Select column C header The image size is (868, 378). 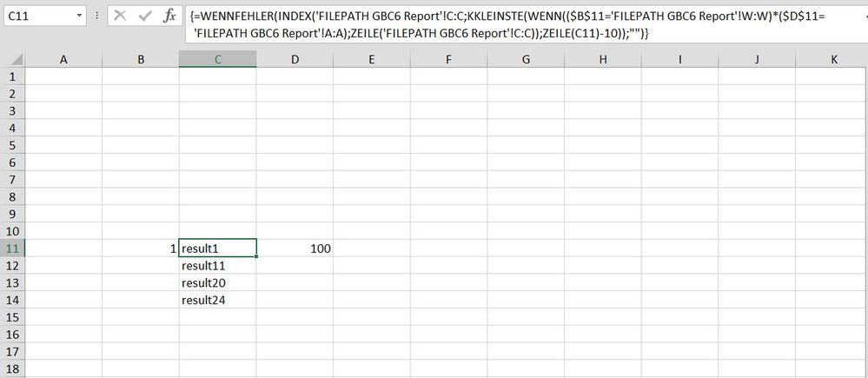(x=217, y=59)
